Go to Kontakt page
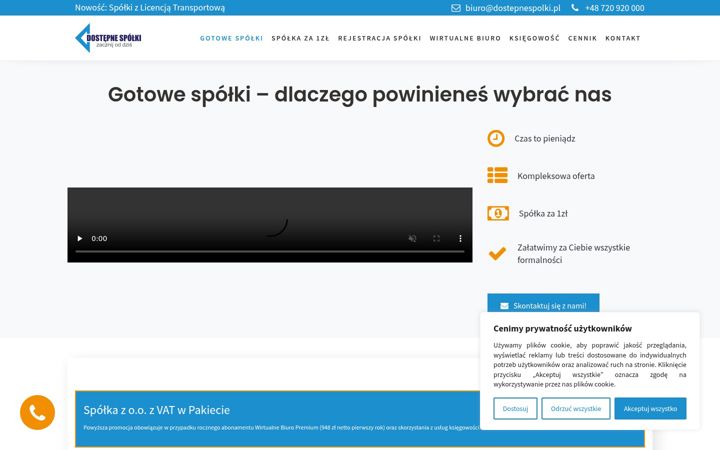This screenshot has width=720, height=450. [623, 39]
